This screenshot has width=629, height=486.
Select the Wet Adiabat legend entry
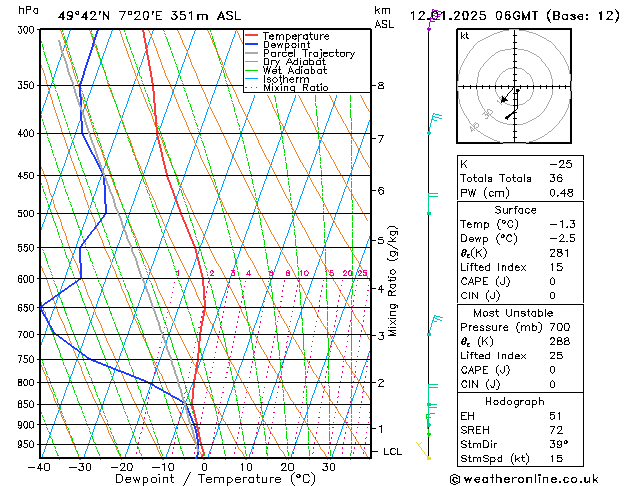click(294, 71)
